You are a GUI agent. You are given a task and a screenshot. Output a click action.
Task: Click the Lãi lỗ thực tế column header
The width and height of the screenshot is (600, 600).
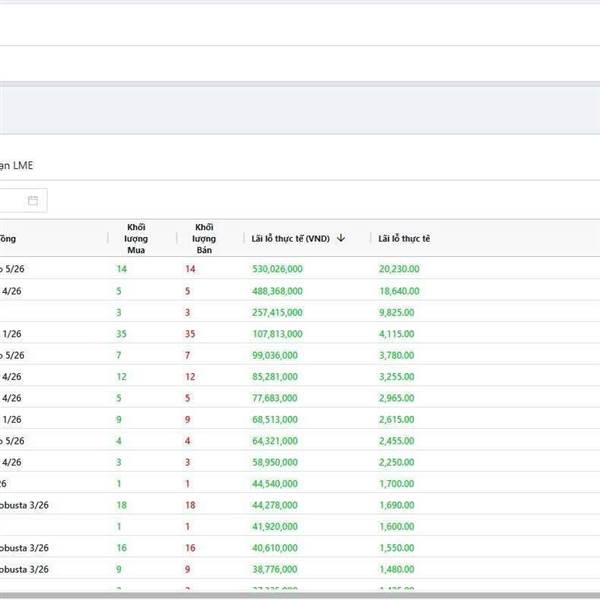pos(404,238)
